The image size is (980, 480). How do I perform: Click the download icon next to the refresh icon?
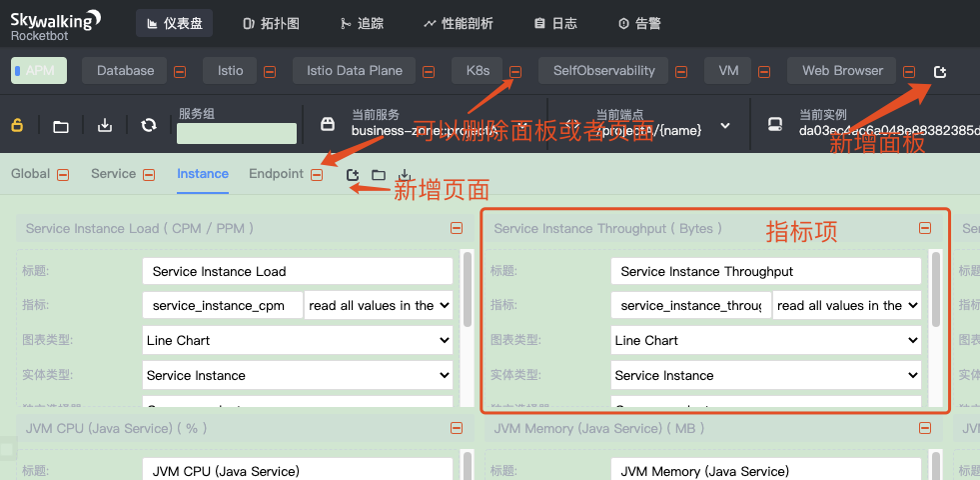pos(104,125)
